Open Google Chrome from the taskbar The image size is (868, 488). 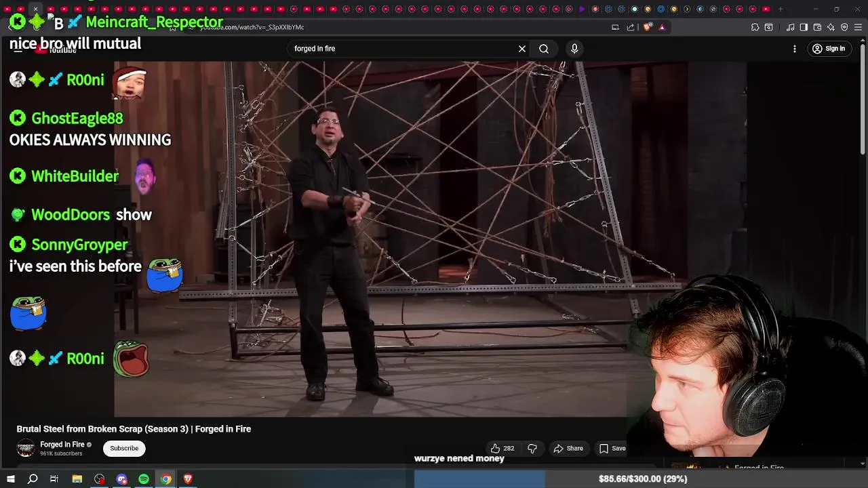166,479
